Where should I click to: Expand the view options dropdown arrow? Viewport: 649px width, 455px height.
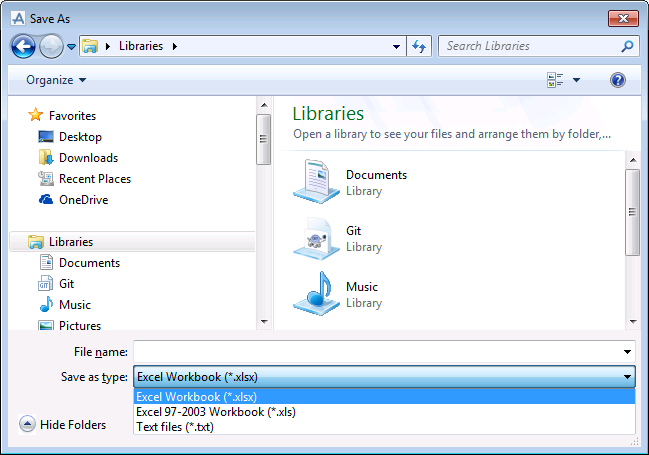click(x=577, y=80)
